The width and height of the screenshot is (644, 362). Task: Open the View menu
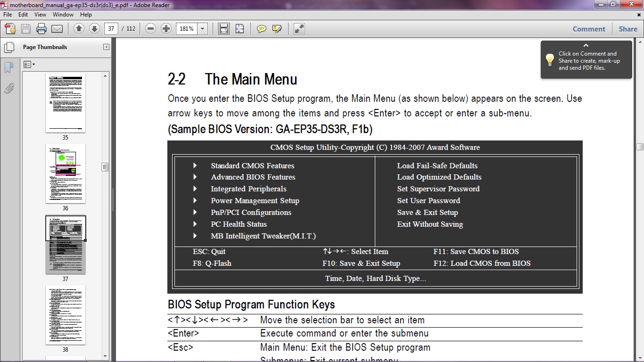coord(40,15)
